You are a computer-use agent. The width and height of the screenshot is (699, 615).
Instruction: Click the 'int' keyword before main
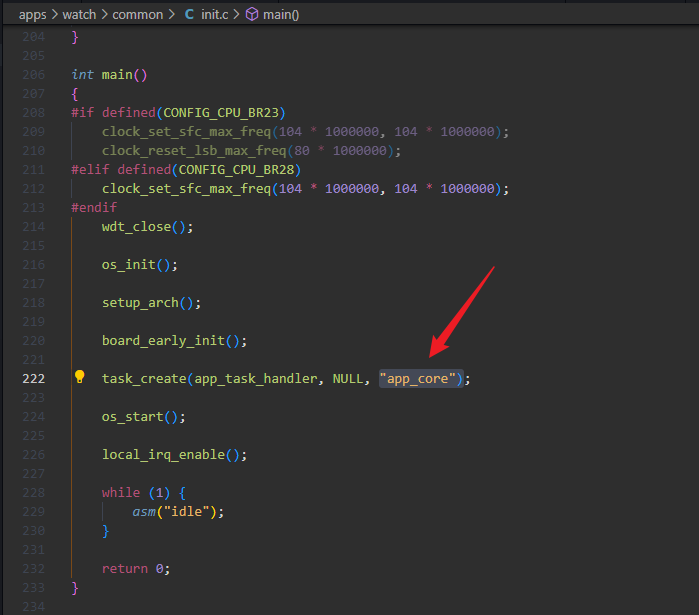tap(82, 74)
